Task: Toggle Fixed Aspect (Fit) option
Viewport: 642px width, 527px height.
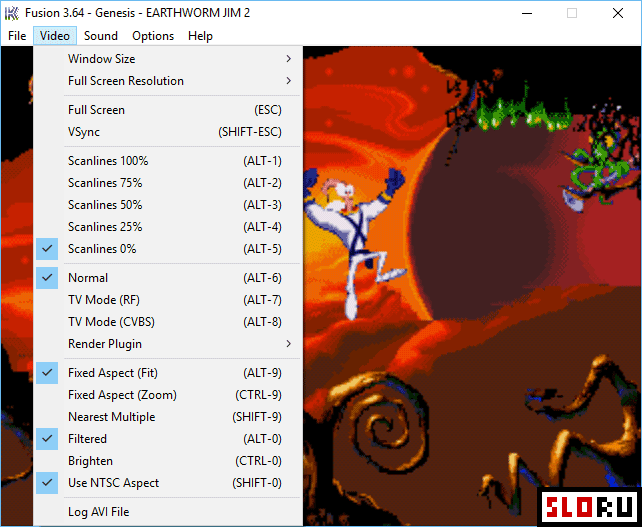Action: point(168,373)
